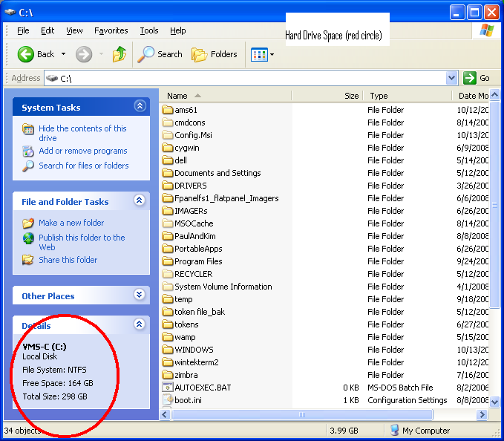The height and width of the screenshot is (441, 504).
Task: Select the temp folder name
Action: click(x=183, y=299)
